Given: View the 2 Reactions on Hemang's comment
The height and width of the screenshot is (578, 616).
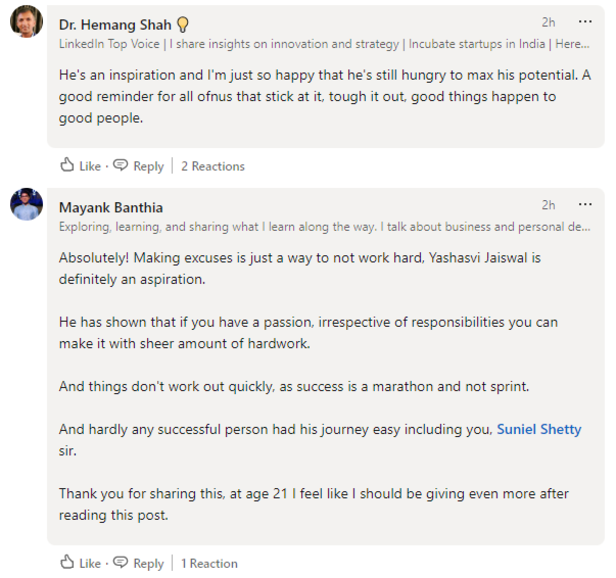Looking at the screenshot, I should (x=213, y=166).
